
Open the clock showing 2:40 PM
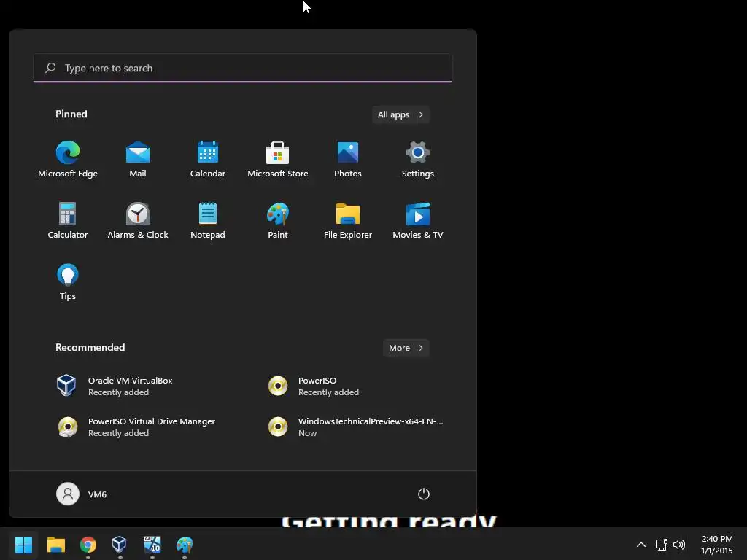(716, 545)
